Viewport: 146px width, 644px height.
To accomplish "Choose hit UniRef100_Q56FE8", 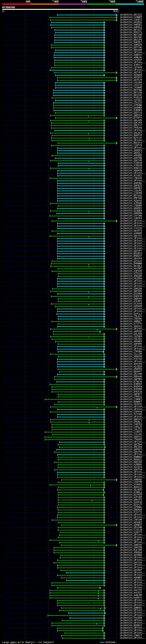I will pos(131,369).
